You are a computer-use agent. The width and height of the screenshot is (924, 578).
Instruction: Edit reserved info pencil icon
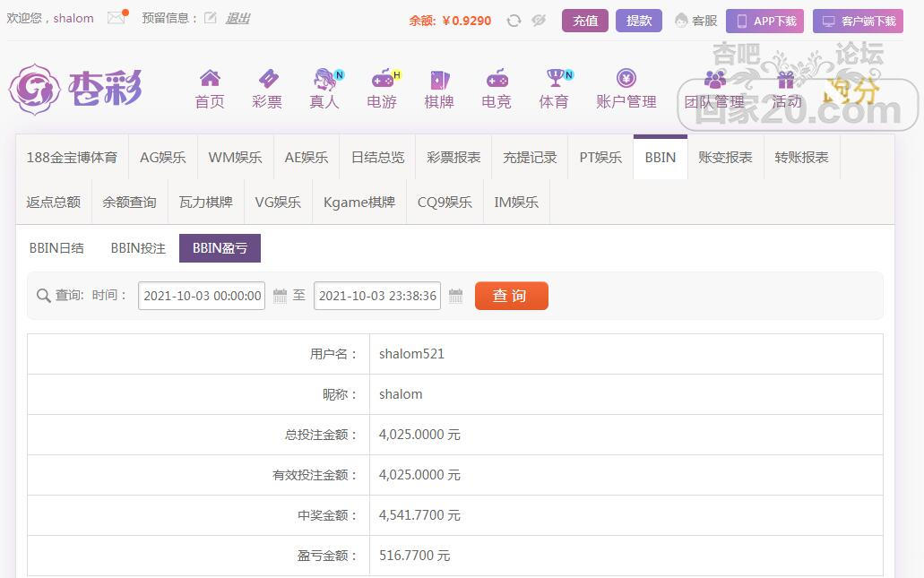211,18
